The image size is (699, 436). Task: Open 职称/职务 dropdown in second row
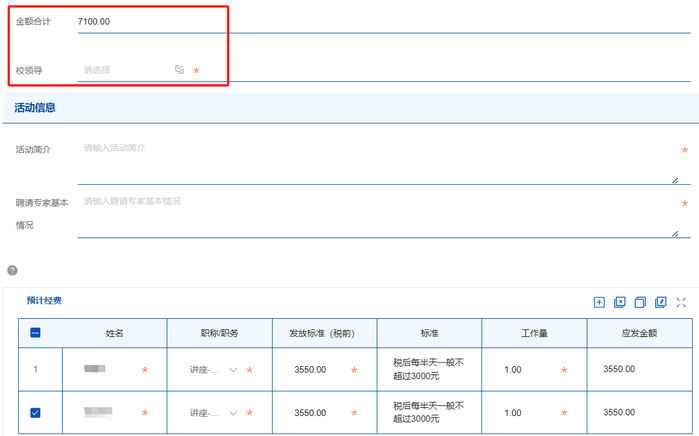pos(233,413)
